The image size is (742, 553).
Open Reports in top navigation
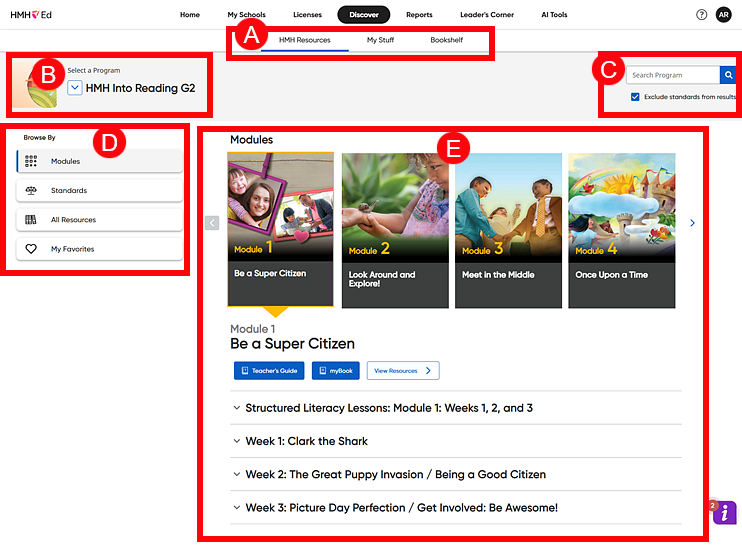click(419, 15)
